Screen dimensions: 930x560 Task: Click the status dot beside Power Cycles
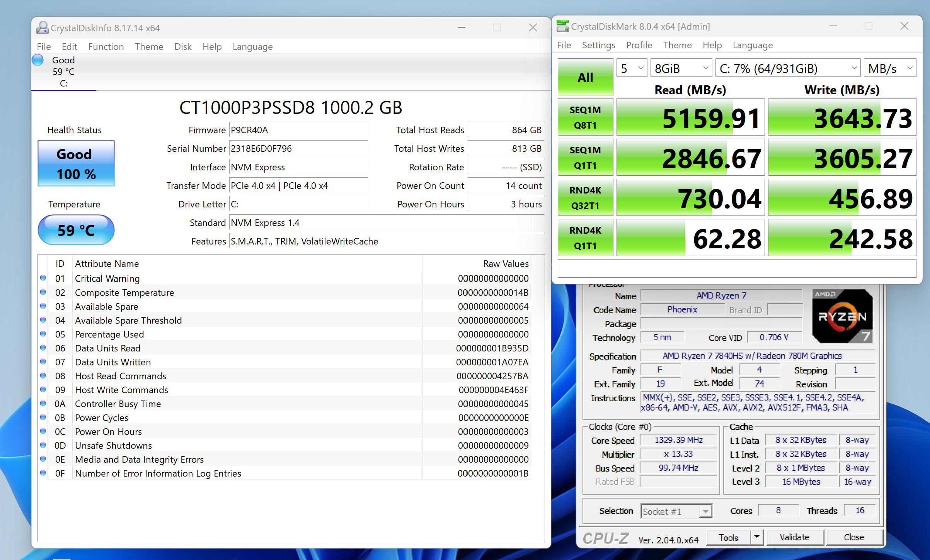(x=43, y=417)
